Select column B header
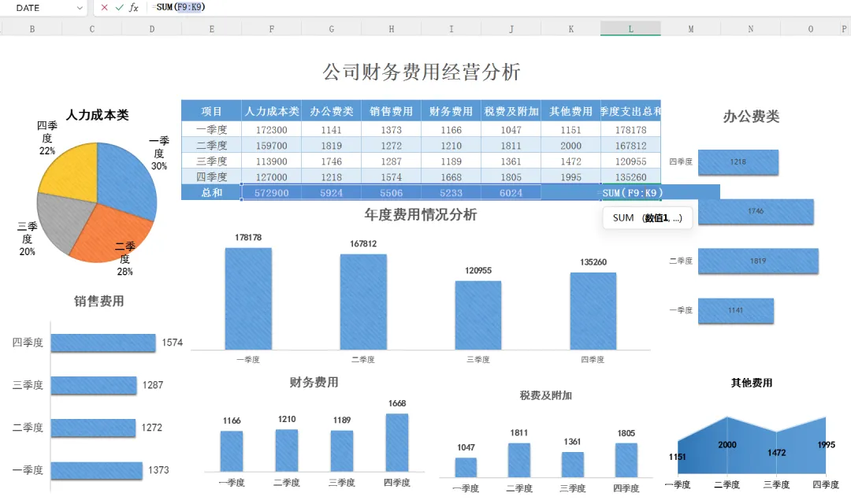 click(32, 29)
